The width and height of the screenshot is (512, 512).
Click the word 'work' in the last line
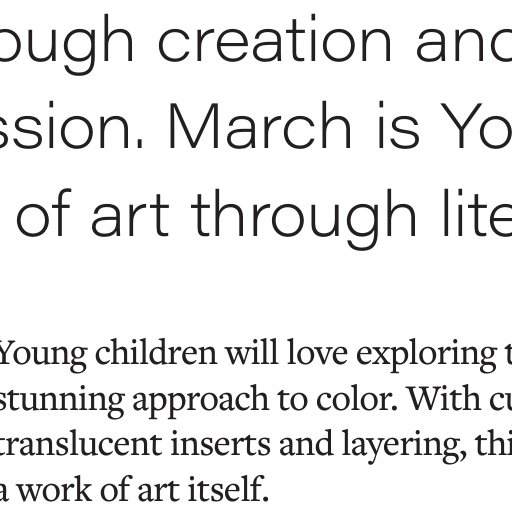click(x=54, y=490)
